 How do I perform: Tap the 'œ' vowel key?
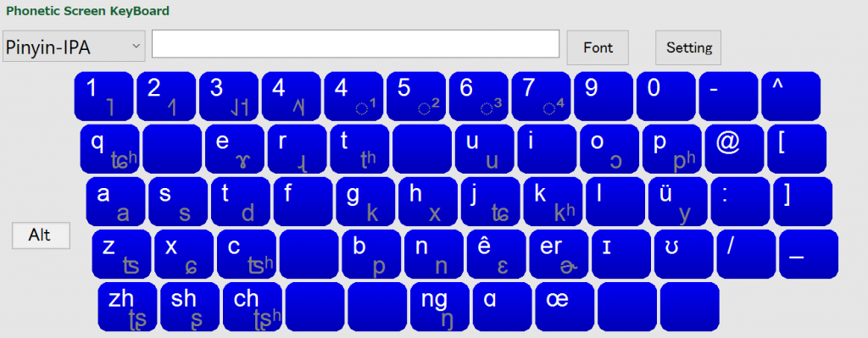[x=565, y=307]
